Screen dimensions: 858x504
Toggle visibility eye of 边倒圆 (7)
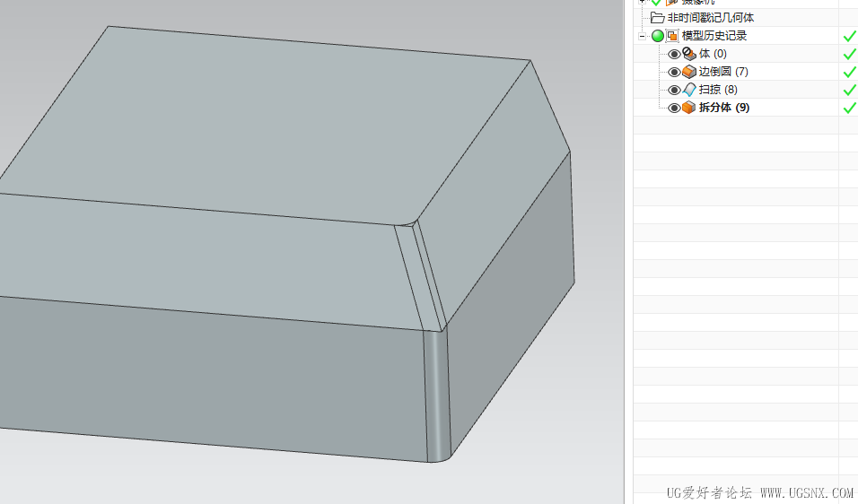(674, 72)
